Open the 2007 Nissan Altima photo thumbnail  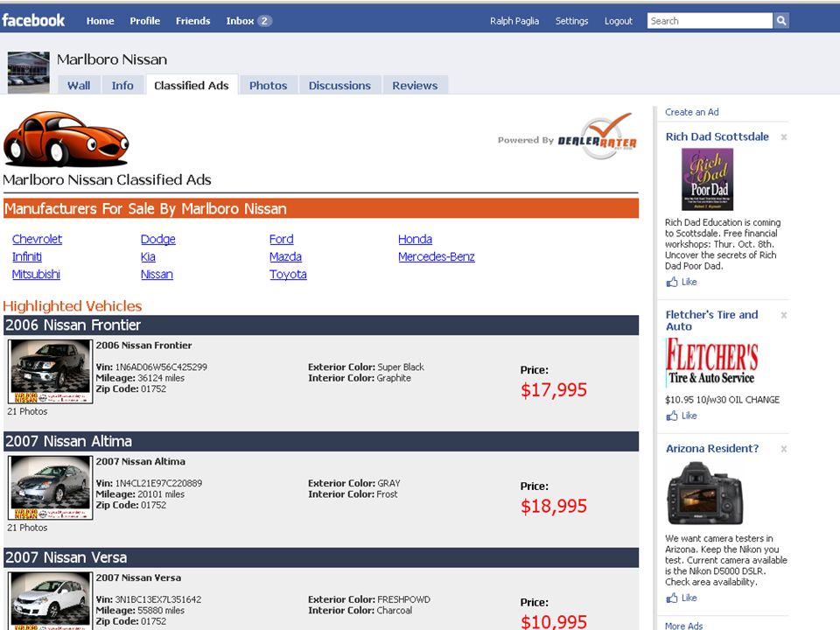(x=51, y=487)
